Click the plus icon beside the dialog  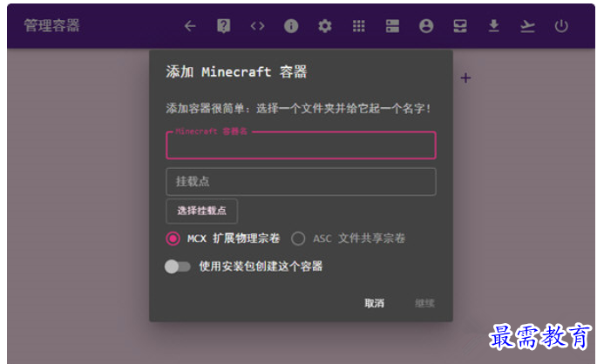tap(465, 78)
